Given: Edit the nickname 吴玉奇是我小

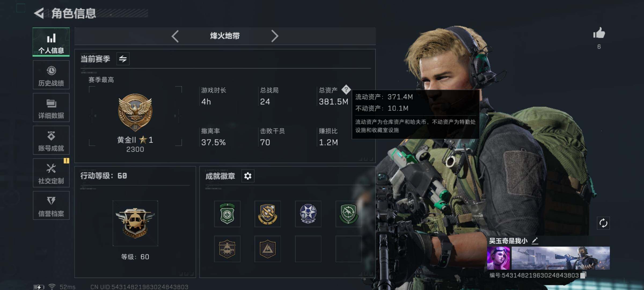Looking at the screenshot, I should (x=535, y=241).
